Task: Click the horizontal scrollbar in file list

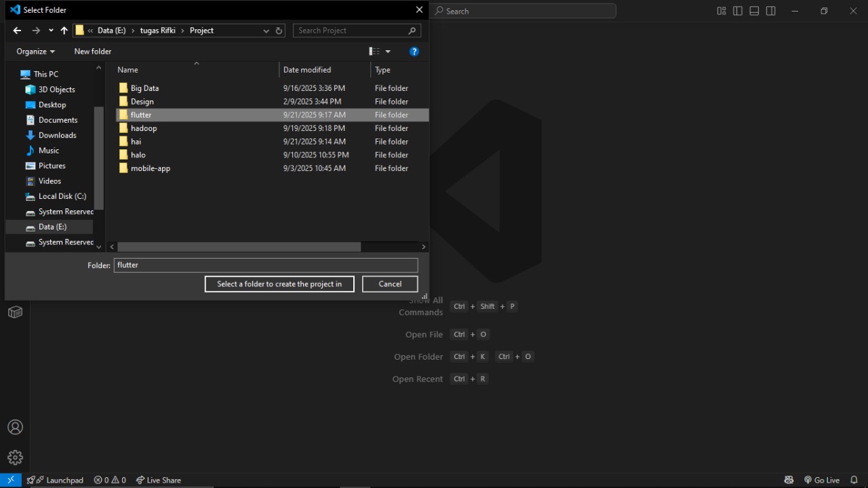Action: [x=239, y=247]
